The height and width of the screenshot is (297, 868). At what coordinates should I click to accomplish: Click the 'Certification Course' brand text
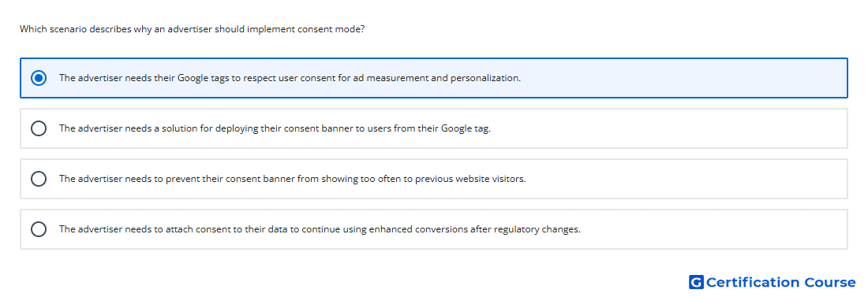780,283
